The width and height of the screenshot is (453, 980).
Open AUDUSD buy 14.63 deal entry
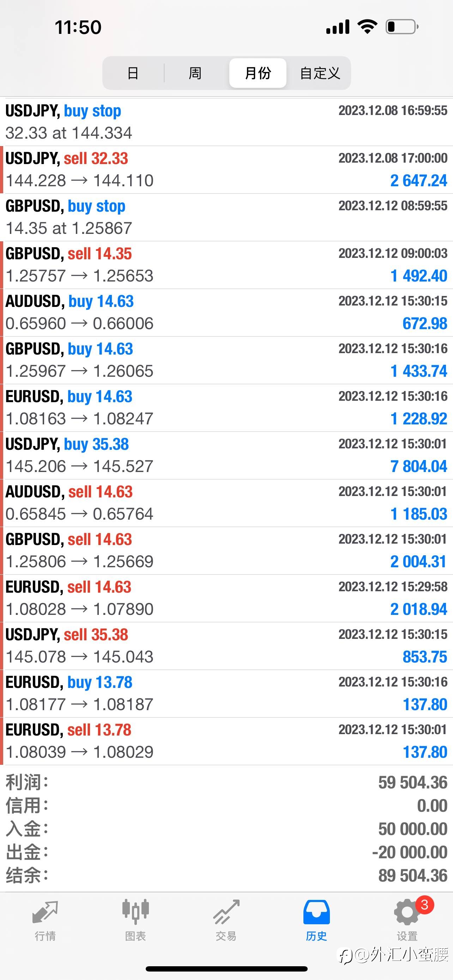point(226,312)
